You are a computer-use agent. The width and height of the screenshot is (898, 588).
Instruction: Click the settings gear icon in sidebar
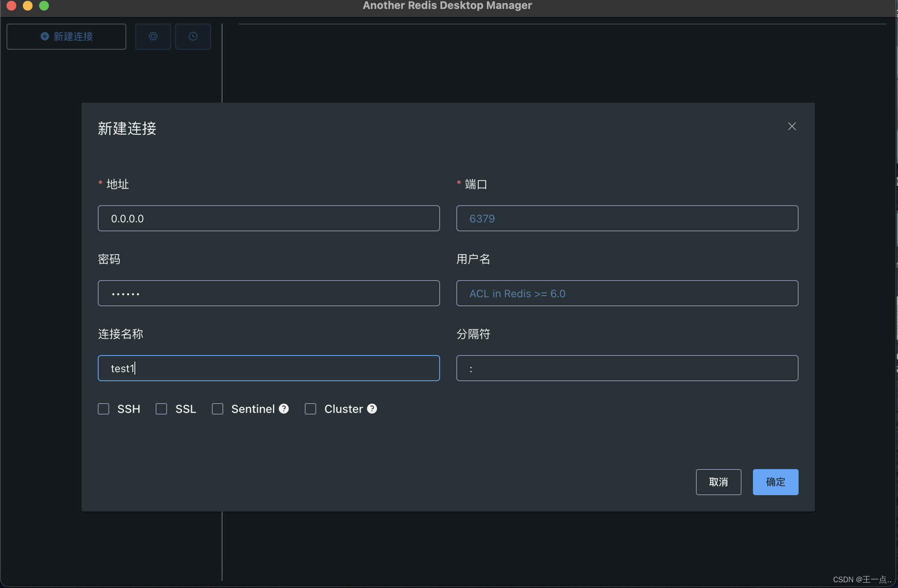153,37
